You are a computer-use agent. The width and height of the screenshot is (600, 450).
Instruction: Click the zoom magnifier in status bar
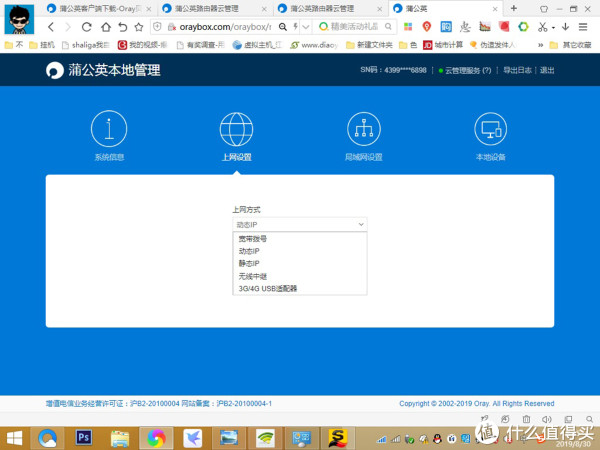(x=589, y=419)
